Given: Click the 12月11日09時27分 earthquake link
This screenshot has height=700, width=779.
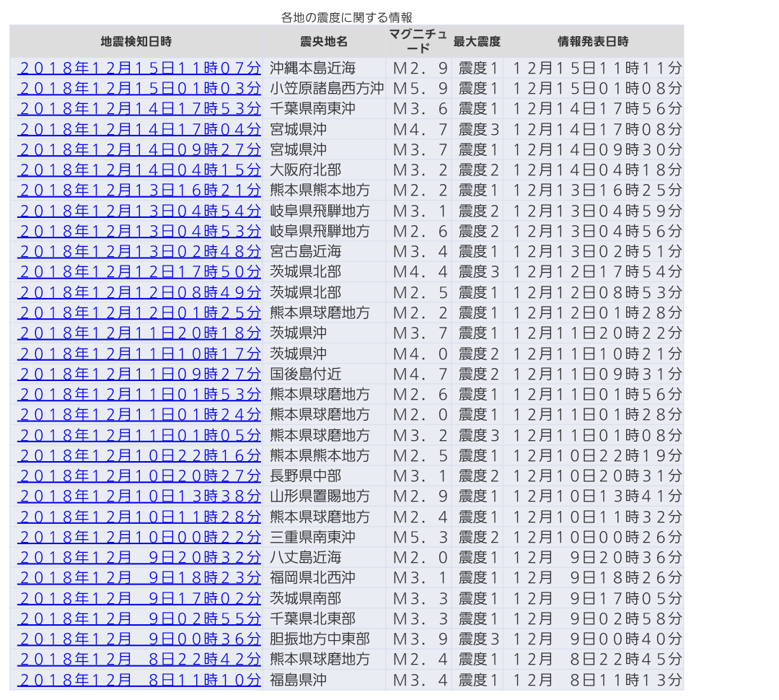Looking at the screenshot, I should (x=139, y=375).
